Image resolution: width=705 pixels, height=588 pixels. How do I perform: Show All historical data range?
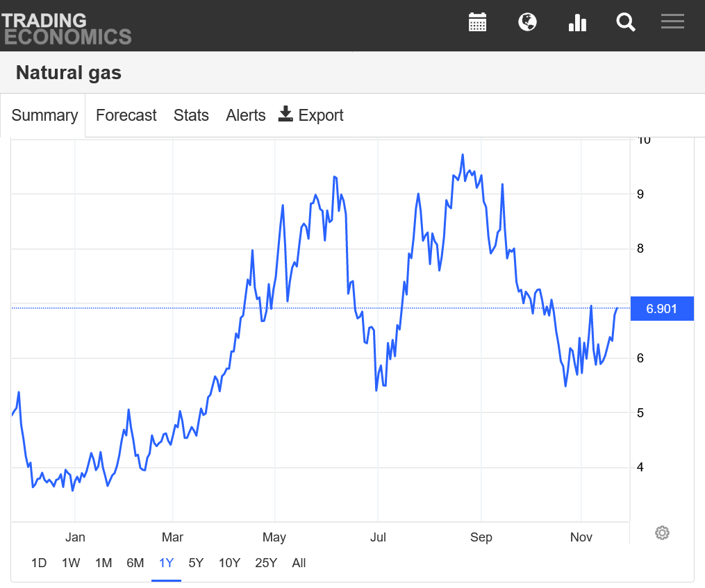click(299, 563)
